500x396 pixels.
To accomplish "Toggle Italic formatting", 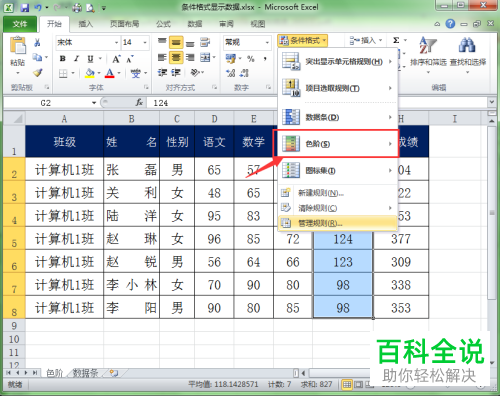I will (76, 59).
